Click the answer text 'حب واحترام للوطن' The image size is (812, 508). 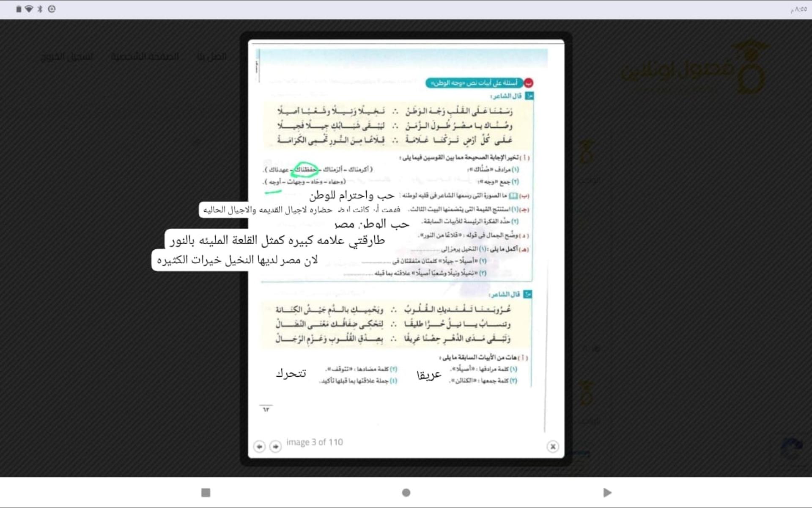click(x=351, y=195)
